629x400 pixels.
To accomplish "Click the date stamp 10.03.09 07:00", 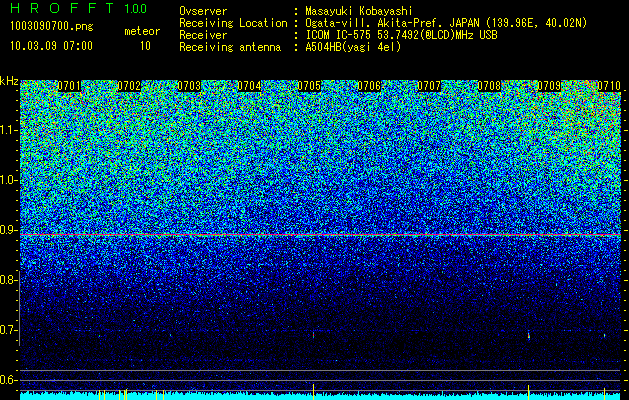I will 51,46.
